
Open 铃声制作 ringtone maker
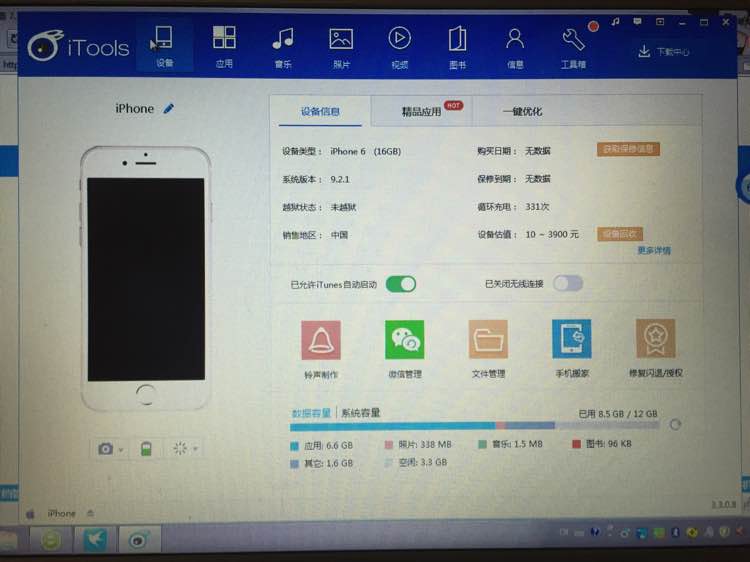point(321,349)
